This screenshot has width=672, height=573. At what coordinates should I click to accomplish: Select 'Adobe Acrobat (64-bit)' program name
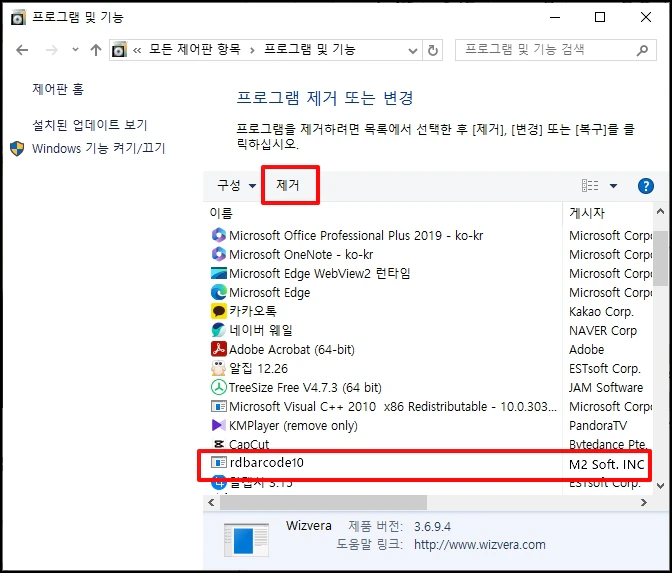[x=292, y=350]
